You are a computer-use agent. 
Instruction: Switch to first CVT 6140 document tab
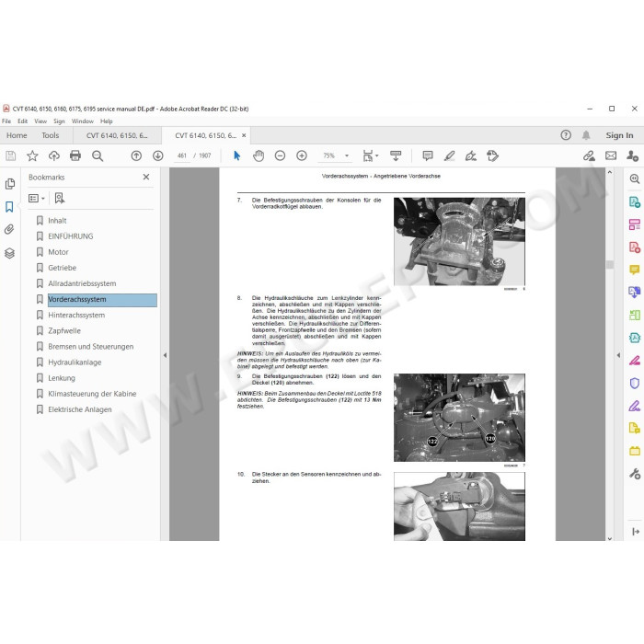pyautogui.click(x=117, y=135)
